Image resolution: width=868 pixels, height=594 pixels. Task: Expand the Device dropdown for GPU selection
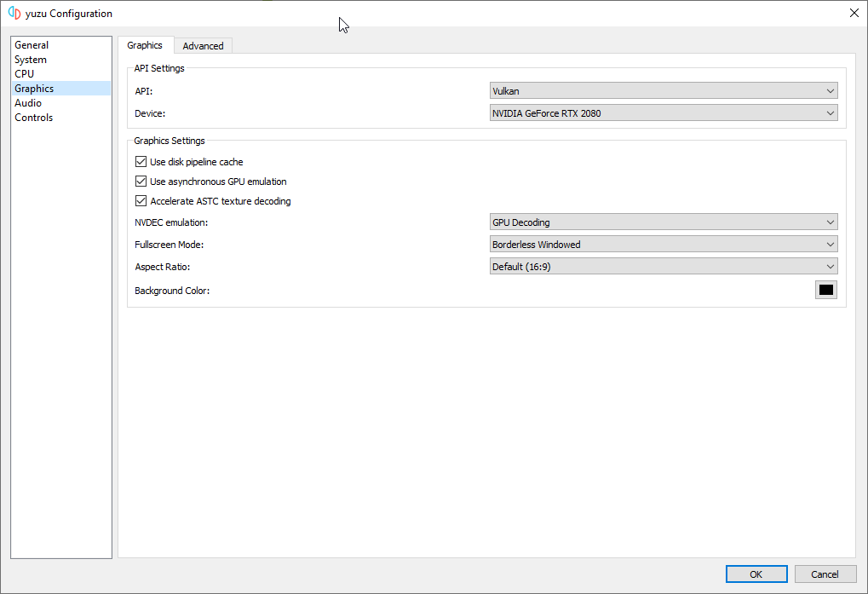[x=663, y=113]
